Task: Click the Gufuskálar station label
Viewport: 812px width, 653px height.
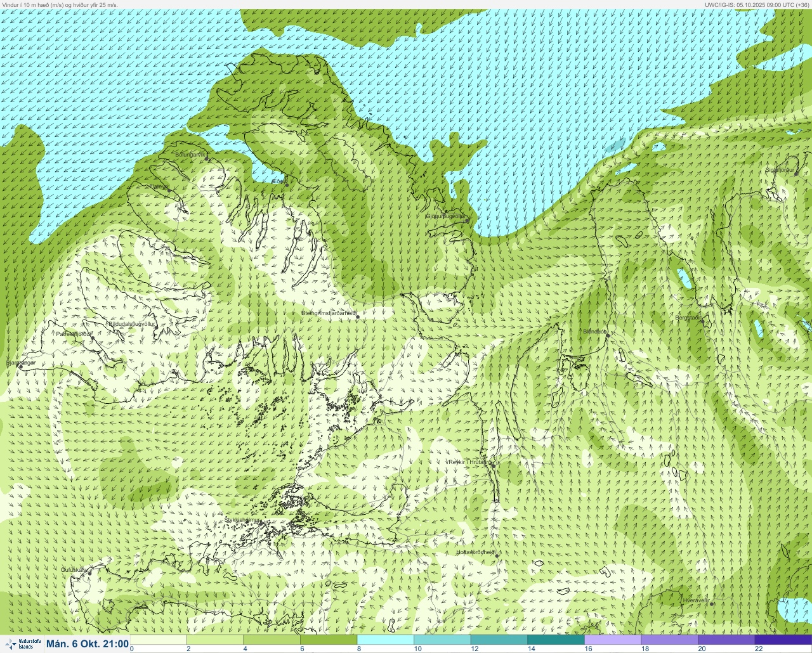Action: 74,569
